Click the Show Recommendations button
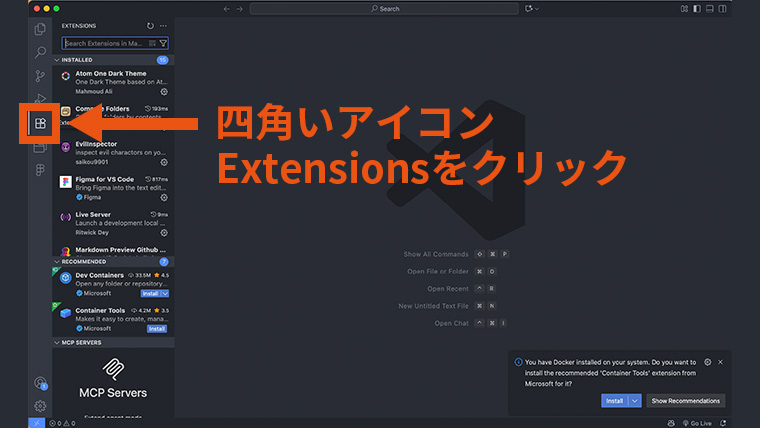Image resolution: width=760 pixels, height=428 pixels. (685, 400)
